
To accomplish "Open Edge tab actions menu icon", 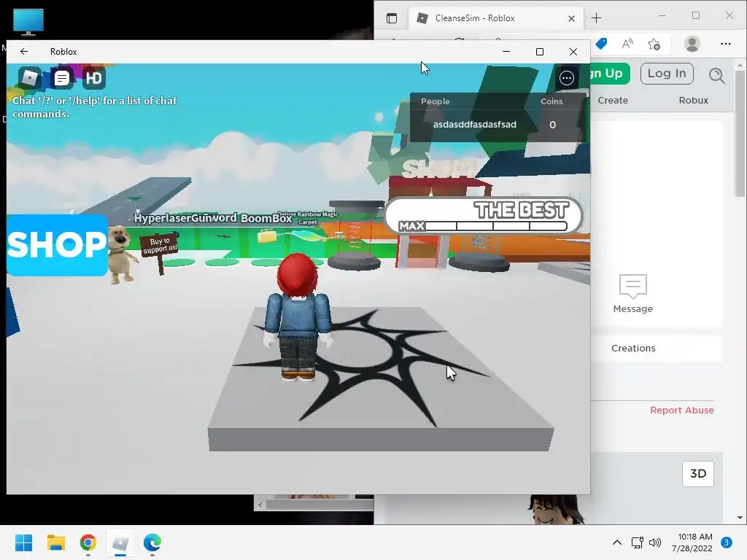I will tap(392, 18).
